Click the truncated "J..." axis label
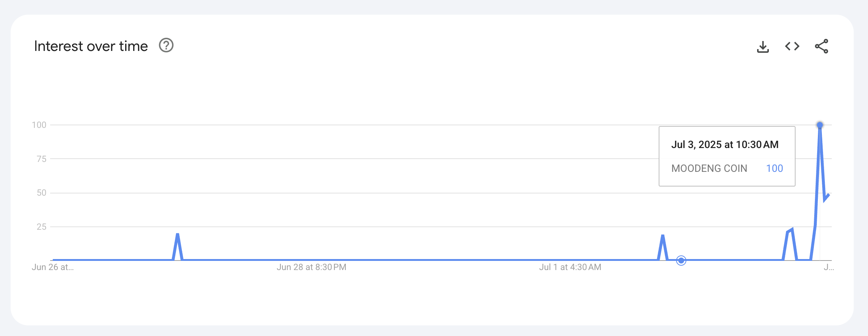Screen dimensions: 868x336 pyautogui.click(x=828, y=267)
